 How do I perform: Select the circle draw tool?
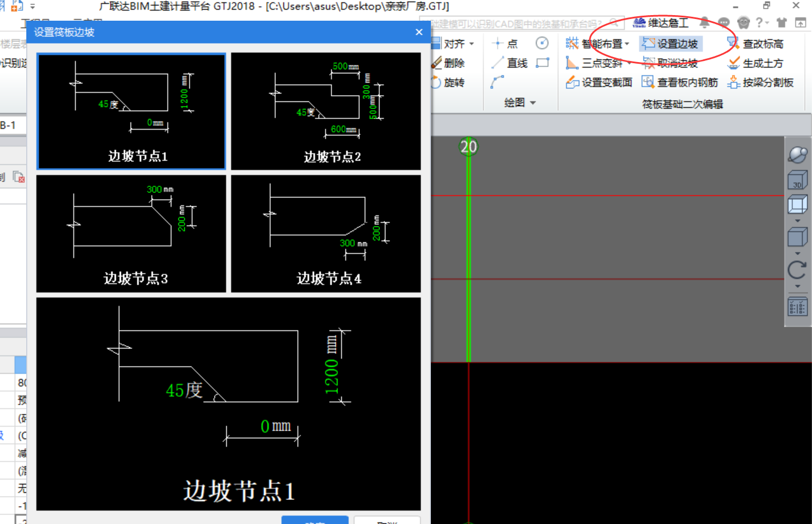[x=542, y=43]
